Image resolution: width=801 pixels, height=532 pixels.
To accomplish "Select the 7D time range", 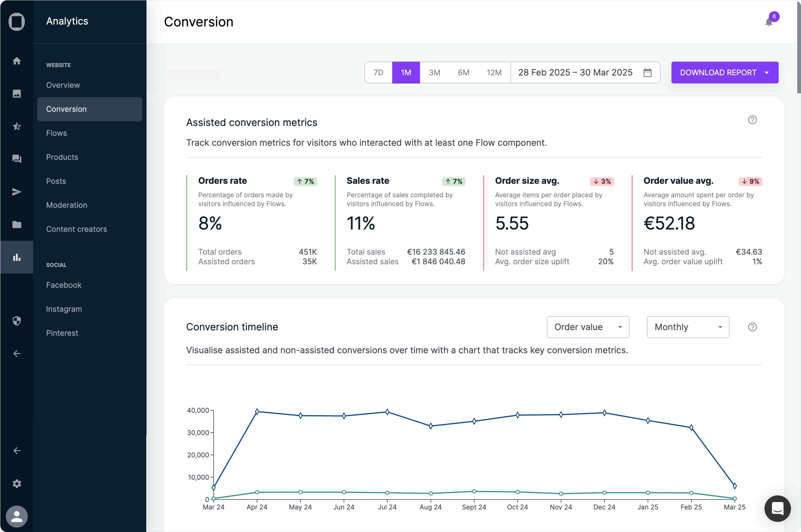I will pos(378,73).
